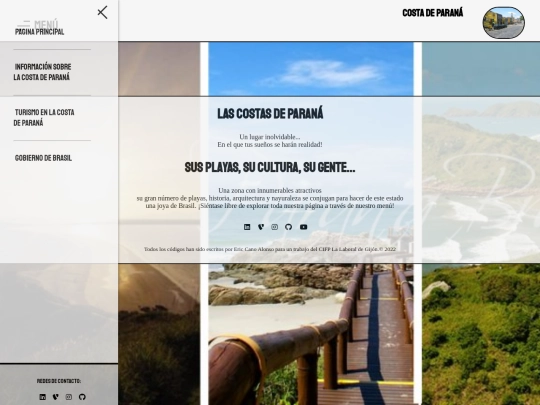Viewport: 540px width, 405px height.
Task: Open GitHub from the center content icons
Action: click(289, 227)
